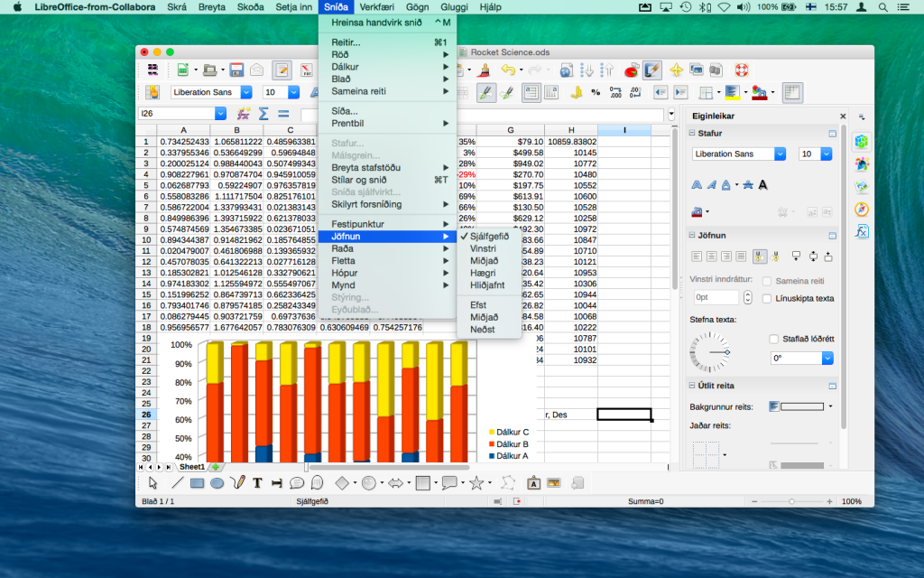Screen dimensions: 924x578
Task: Enable the Sameina reiti checkbox
Action: [x=767, y=282]
